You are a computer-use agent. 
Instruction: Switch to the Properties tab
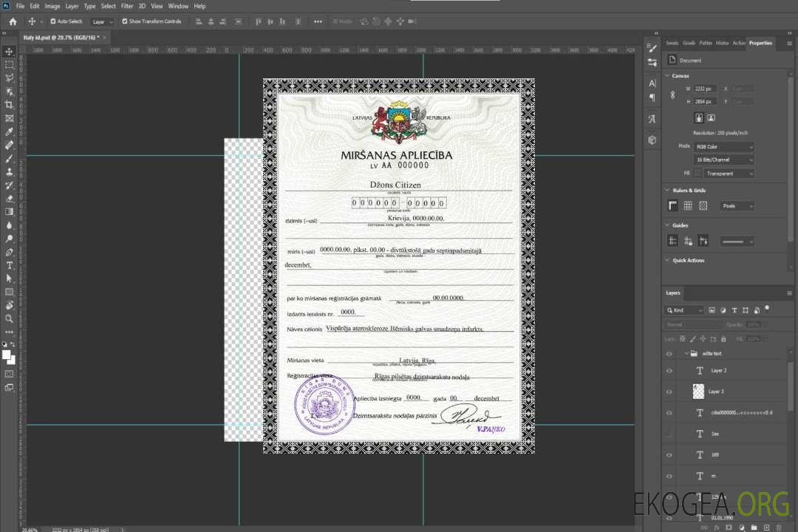[760, 44]
